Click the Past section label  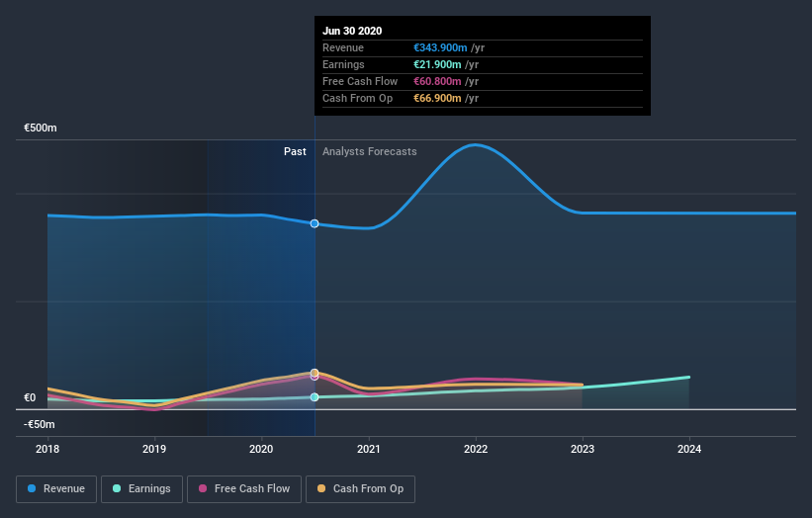[x=295, y=151]
